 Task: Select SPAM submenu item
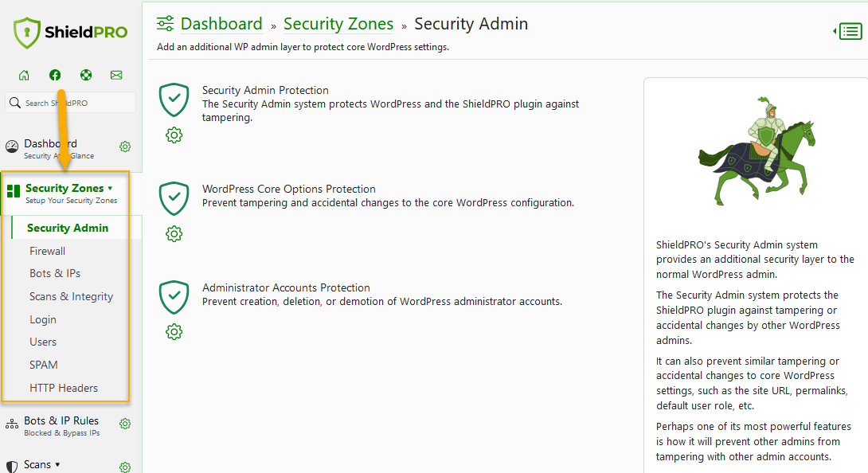click(x=43, y=365)
